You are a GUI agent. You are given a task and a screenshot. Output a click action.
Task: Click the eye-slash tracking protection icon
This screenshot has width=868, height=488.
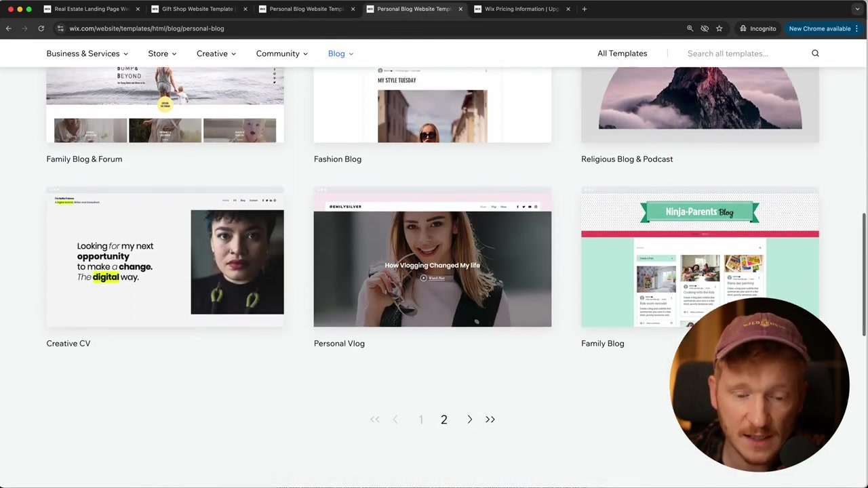coord(705,28)
